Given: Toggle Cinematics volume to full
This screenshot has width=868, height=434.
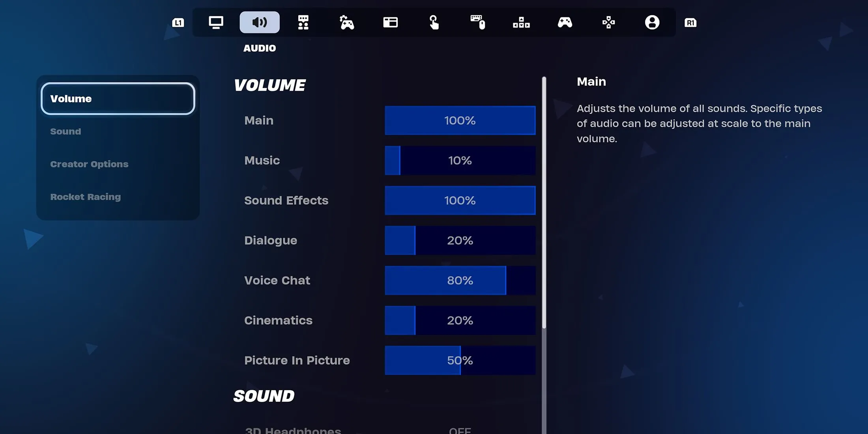Looking at the screenshot, I should [x=533, y=320].
